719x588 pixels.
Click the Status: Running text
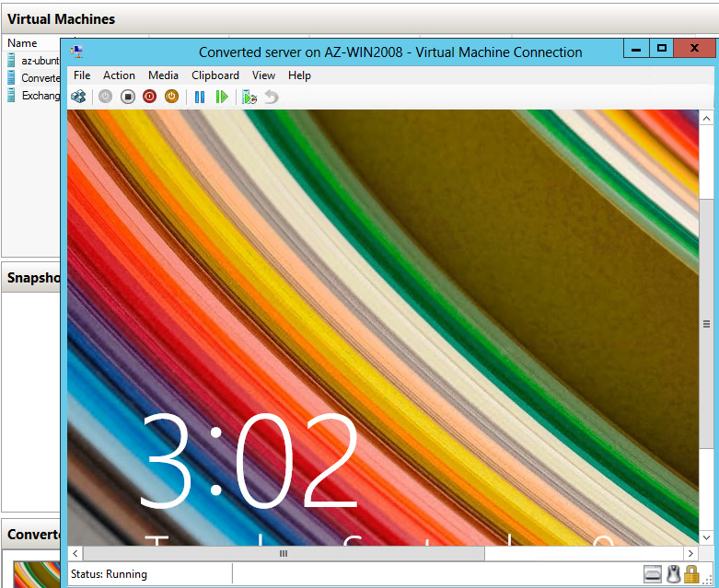[110, 574]
